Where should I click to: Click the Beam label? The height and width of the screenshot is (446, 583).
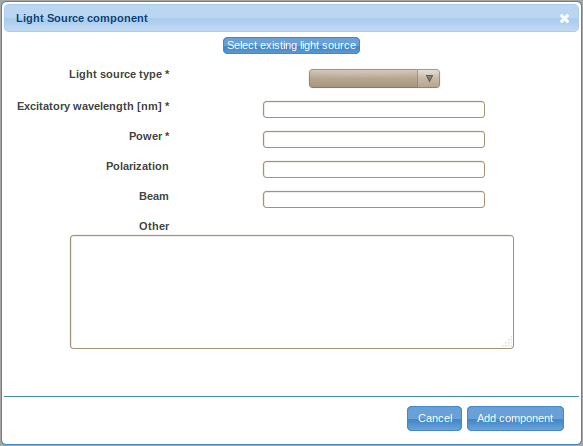(154, 196)
